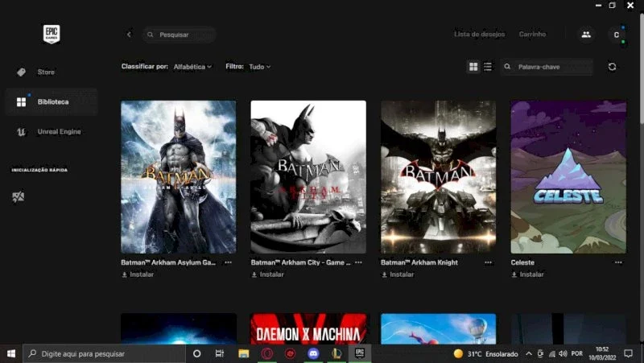This screenshot has width=644, height=363.
Task: Click the Batman Arkham Asylum title text
Action: pyautogui.click(x=168, y=262)
